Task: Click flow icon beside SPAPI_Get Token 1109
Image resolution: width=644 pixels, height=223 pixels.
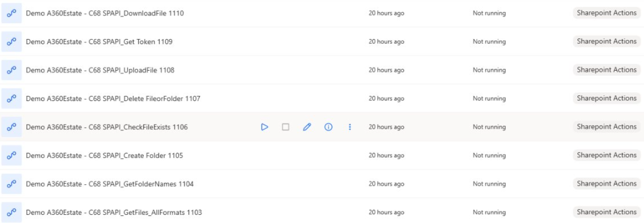Action: click(11, 42)
